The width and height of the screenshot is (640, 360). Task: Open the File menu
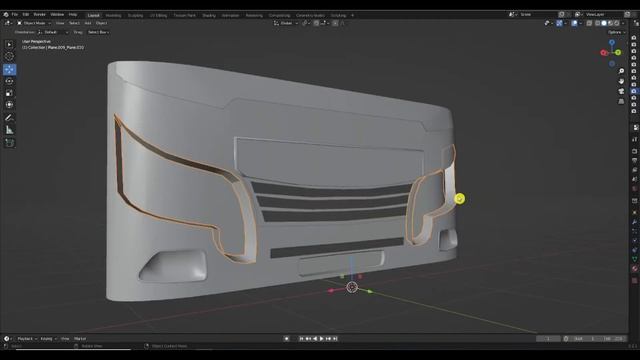[15, 14]
